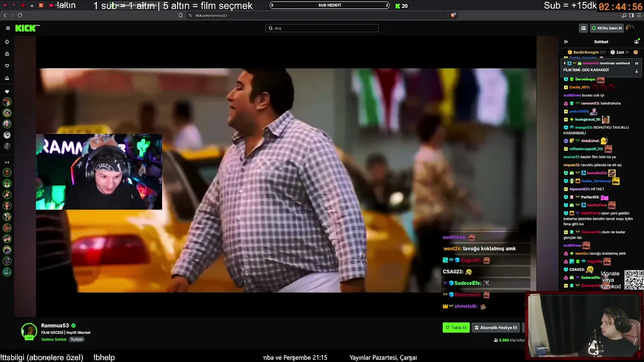Click the recommended channels broadcast icon in sidebar
644x362 pixels.
(7, 162)
